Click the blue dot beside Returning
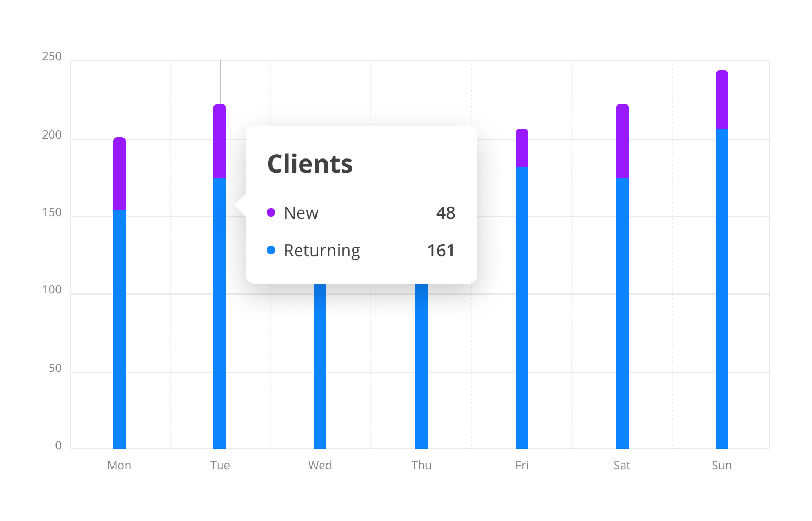 pos(271,250)
